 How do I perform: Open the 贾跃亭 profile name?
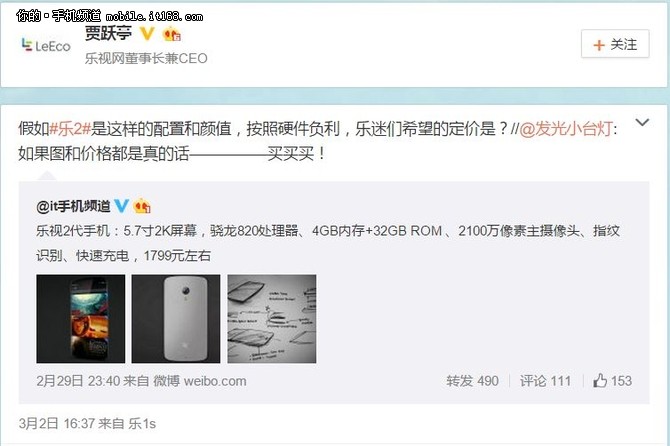tap(108, 33)
